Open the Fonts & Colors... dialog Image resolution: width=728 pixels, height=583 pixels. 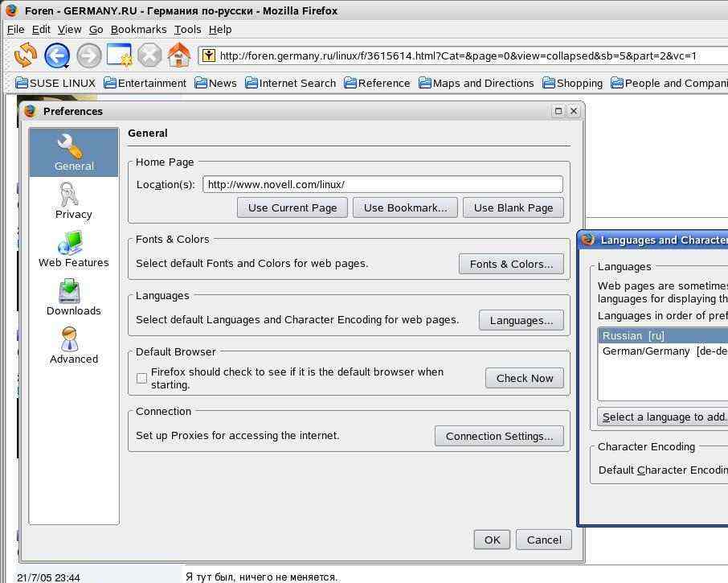[x=511, y=264]
